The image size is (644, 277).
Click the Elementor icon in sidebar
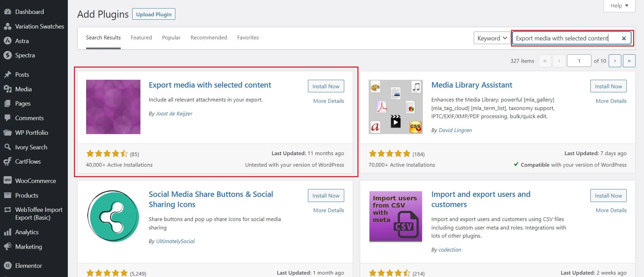coord(7,265)
